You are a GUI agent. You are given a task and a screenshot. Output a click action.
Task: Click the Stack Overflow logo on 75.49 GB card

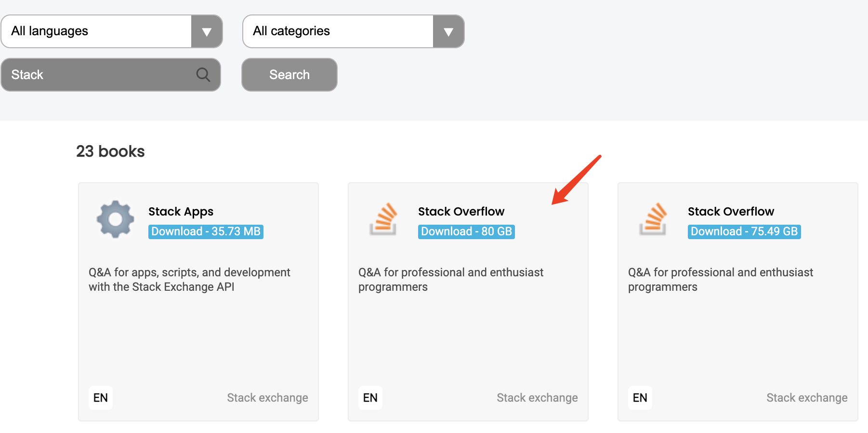pos(653,219)
